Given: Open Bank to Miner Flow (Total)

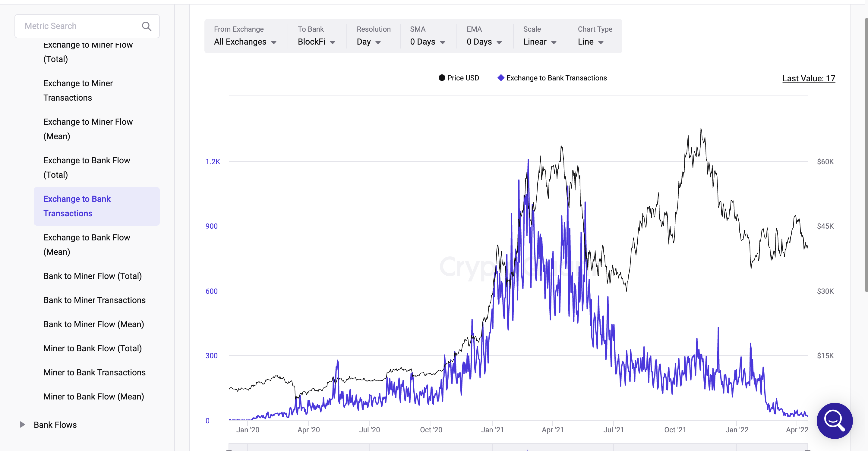Looking at the screenshot, I should click(93, 276).
